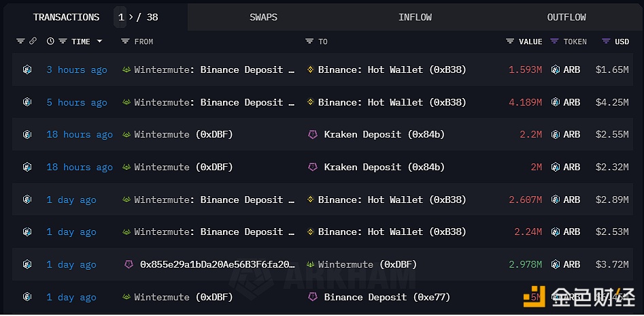This screenshot has height=316, width=644.
Task: Open the leftmost header filter icon
Action: (20, 41)
